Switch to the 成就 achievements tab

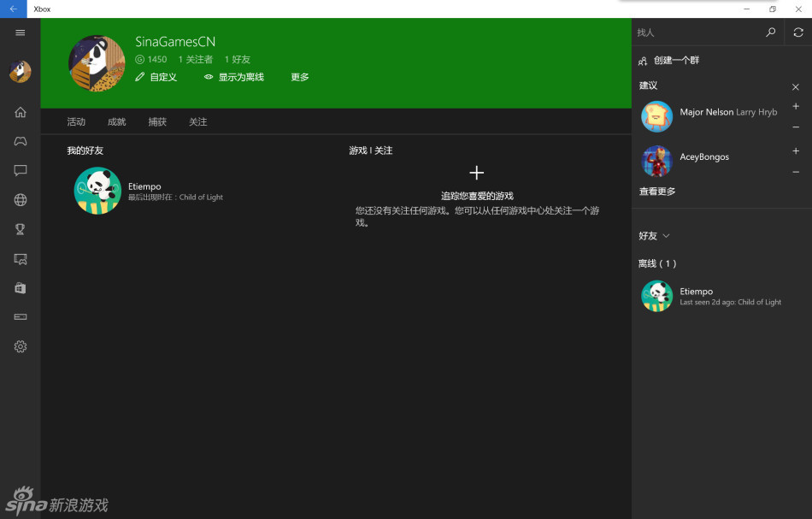click(x=116, y=122)
